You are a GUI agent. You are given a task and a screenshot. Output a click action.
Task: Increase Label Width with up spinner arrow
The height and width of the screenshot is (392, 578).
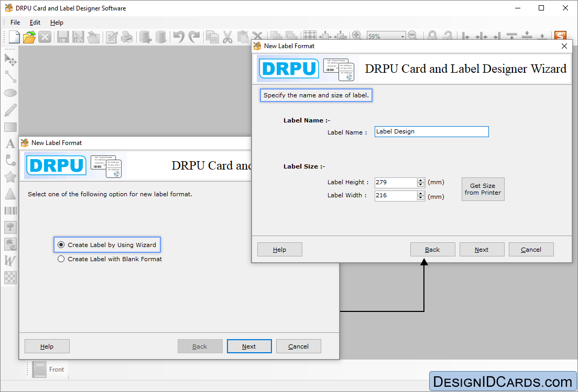click(421, 194)
